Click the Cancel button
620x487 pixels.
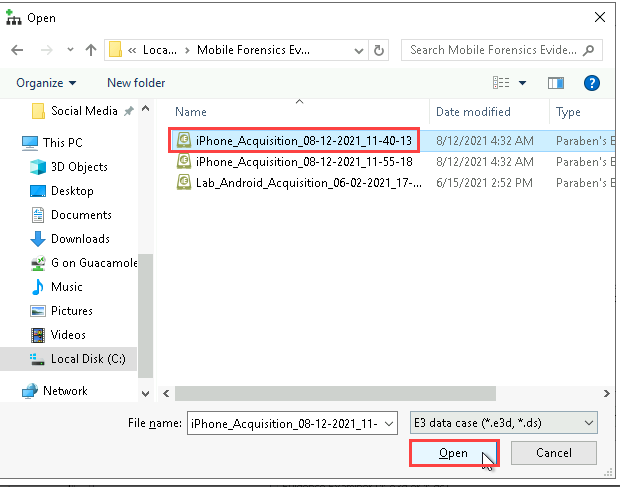554,453
